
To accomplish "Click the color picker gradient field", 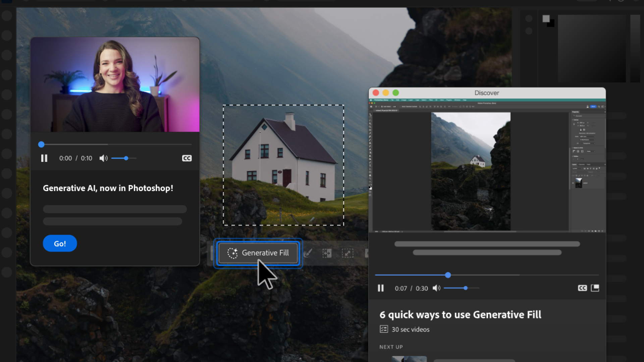I will click(592, 49).
